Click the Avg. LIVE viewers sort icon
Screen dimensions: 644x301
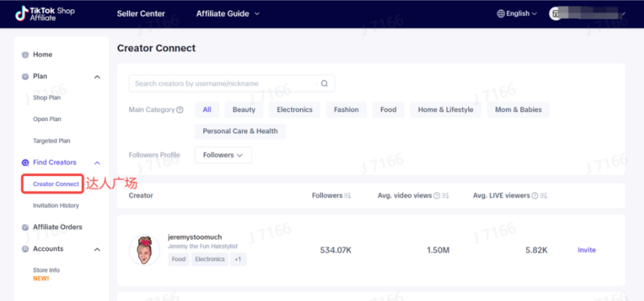tap(543, 196)
